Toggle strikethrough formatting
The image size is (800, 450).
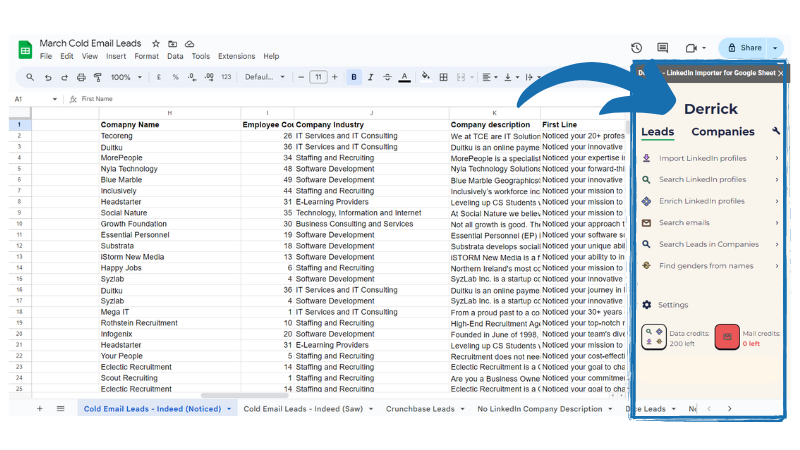click(x=387, y=78)
